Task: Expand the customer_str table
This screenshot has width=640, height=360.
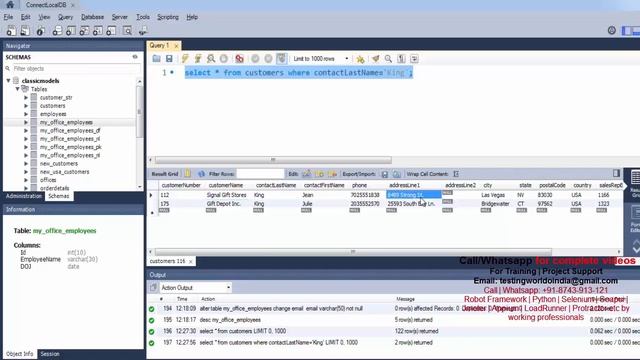Action: click(x=26, y=98)
